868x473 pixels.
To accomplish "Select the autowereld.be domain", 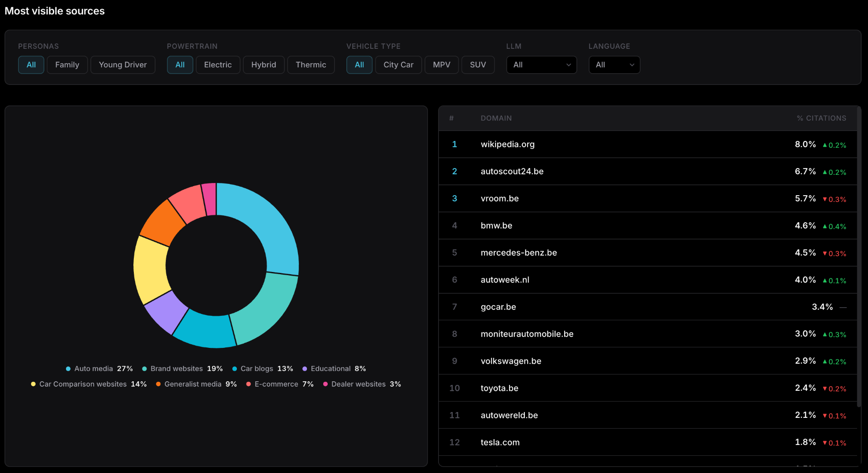I will [x=509, y=415].
